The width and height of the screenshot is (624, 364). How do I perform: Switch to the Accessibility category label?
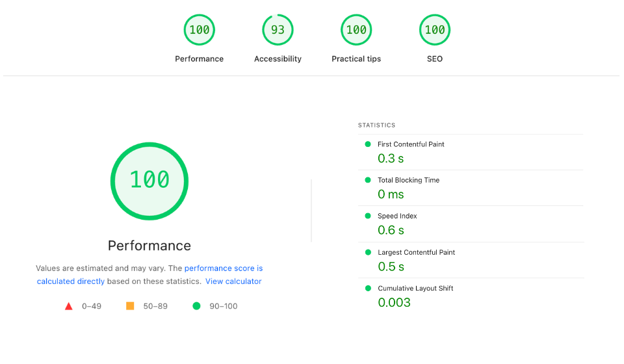(x=278, y=59)
